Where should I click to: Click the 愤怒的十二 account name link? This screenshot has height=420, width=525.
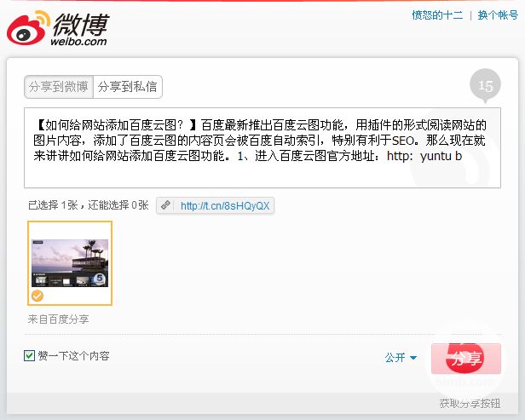(x=437, y=15)
